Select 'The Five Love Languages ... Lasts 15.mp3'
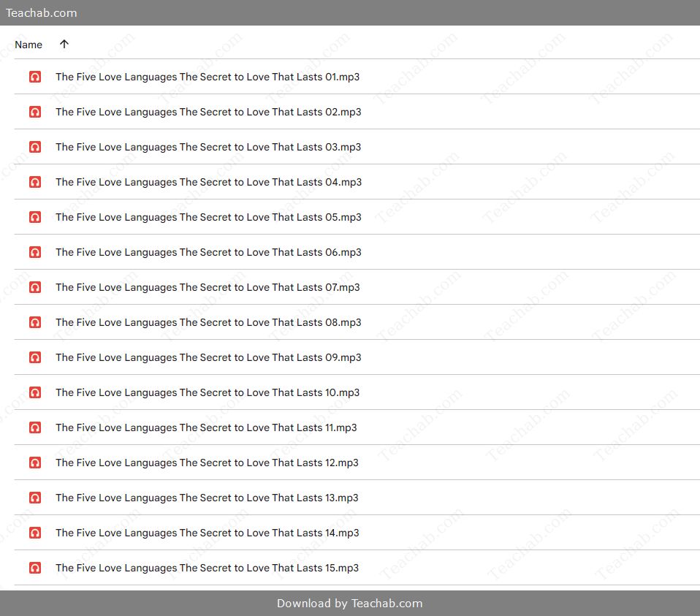Screen dimensions: 700x616 point(207,568)
